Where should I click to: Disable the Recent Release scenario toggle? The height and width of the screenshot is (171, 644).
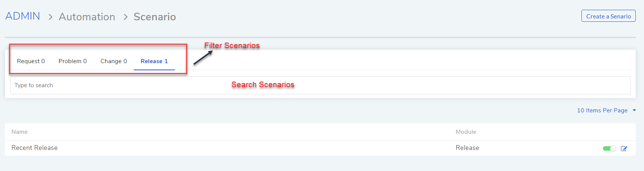[x=609, y=148]
